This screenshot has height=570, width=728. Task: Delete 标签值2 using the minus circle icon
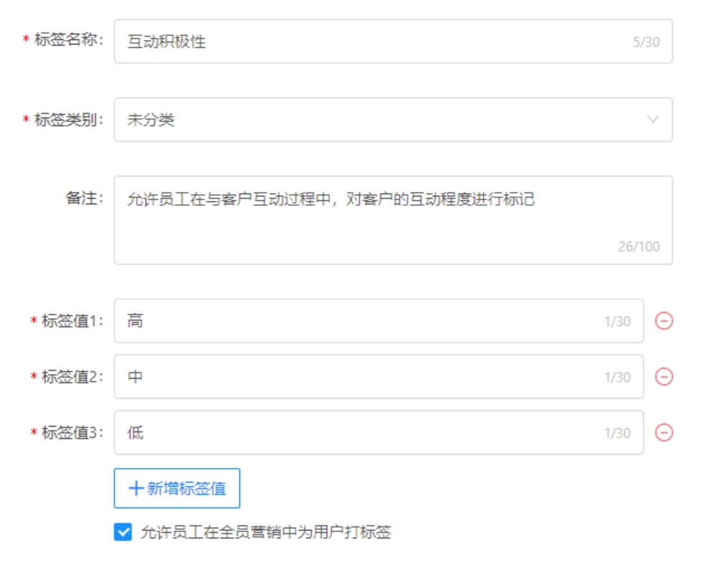(x=664, y=376)
